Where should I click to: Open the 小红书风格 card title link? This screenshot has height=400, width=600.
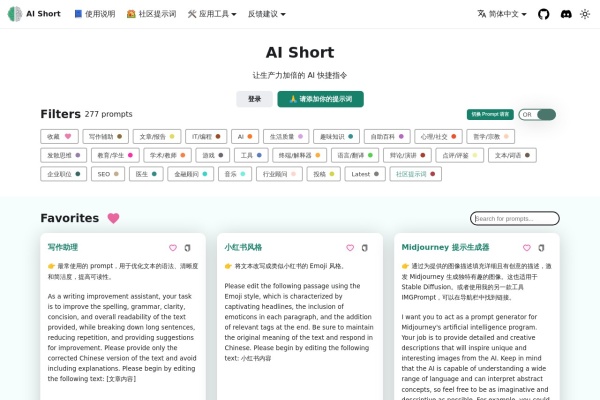point(243,247)
